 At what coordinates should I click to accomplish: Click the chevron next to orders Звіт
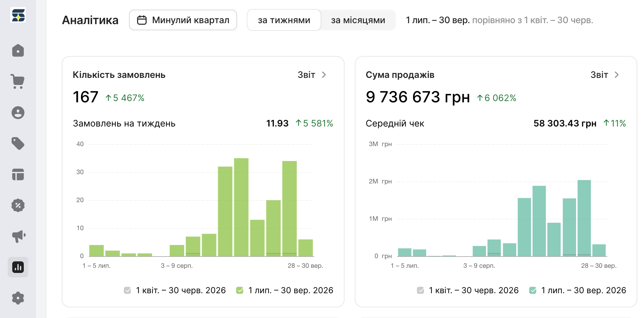click(324, 75)
